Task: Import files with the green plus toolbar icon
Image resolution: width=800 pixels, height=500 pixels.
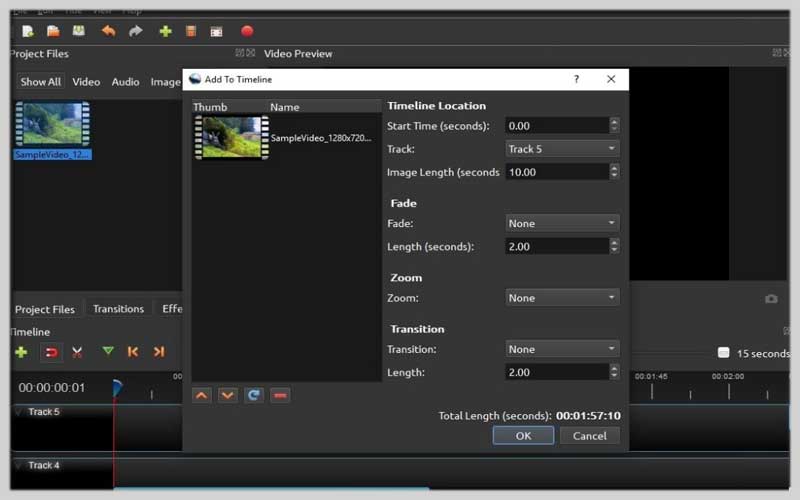Action: (x=165, y=32)
